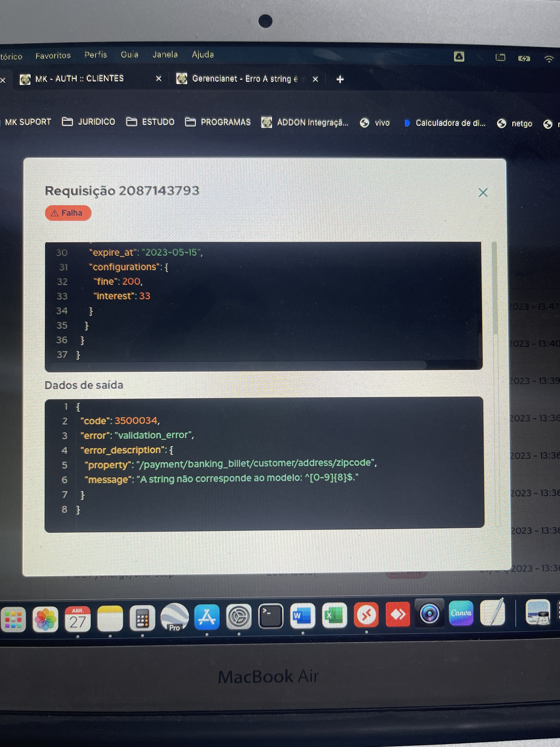560x747 pixels.
Task: Open the JURIDICO bookmarks folder
Action: pos(89,122)
